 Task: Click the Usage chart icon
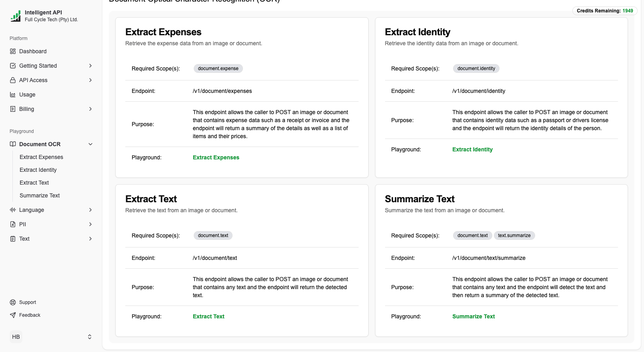tap(13, 95)
